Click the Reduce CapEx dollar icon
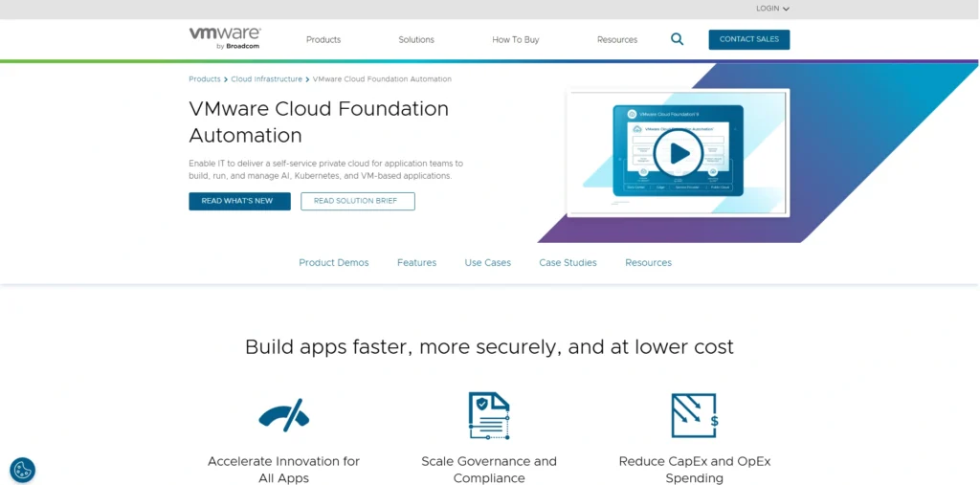Screen dimensions: 980x485 694,415
